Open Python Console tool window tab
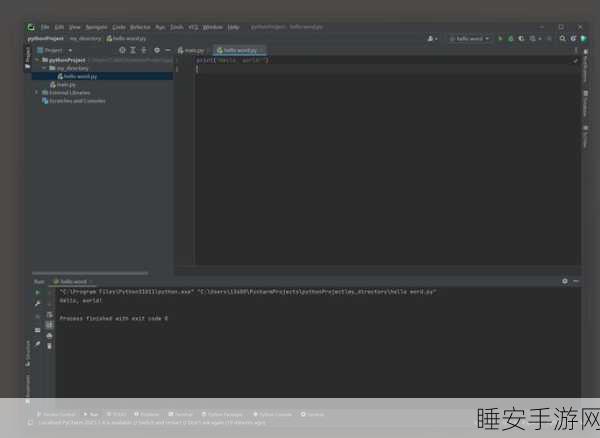This screenshot has height=438, width=600. [273, 414]
